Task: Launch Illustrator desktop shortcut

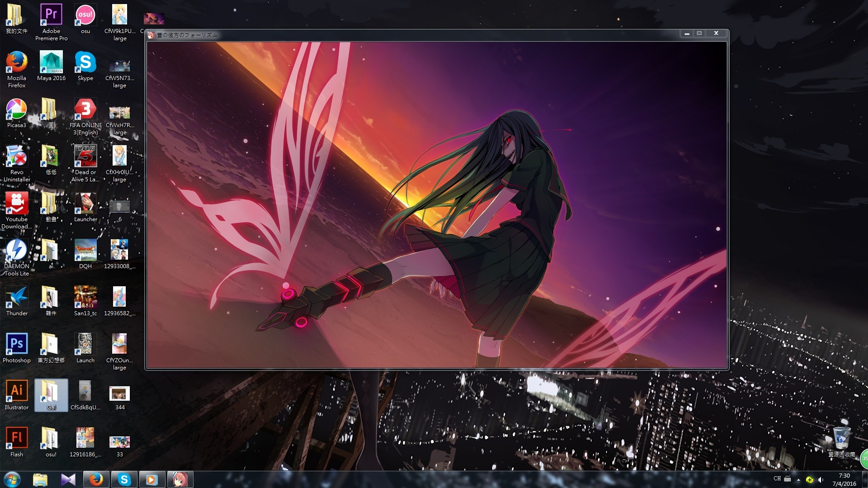Action: tap(17, 392)
